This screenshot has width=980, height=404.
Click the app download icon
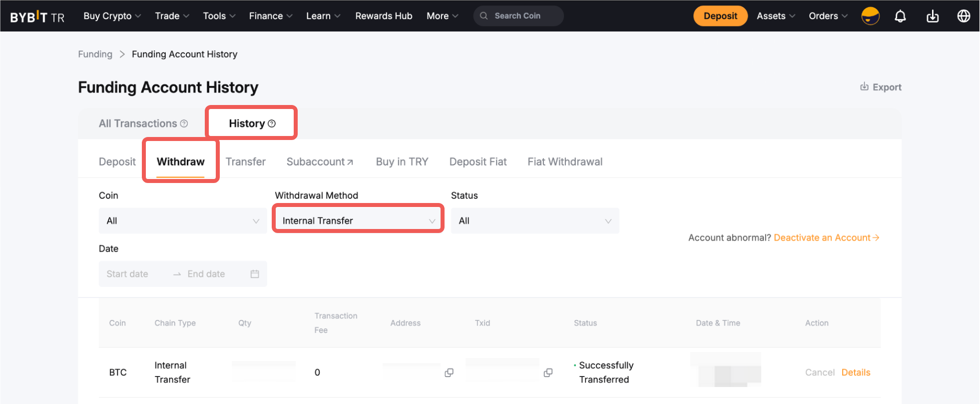[x=932, y=16]
